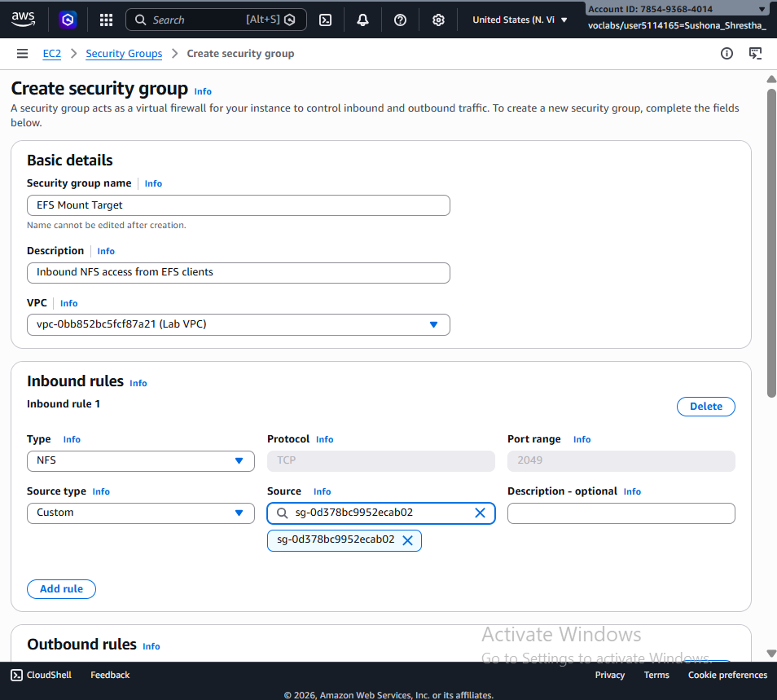Open the United States (N. Vi region selector
Screen dimensions: 777x700
(x=520, y=20)
